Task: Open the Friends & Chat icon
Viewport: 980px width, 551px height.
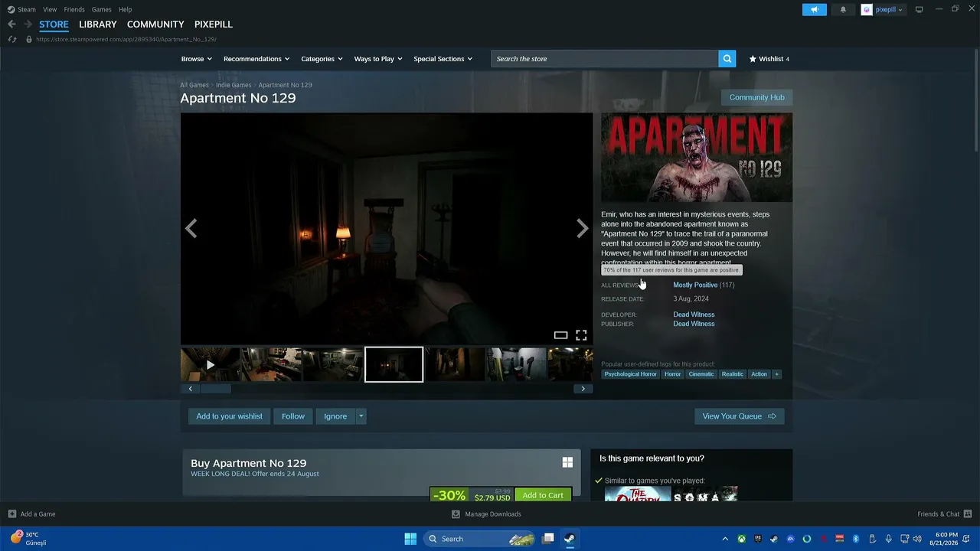Action: tap(968, 514)
